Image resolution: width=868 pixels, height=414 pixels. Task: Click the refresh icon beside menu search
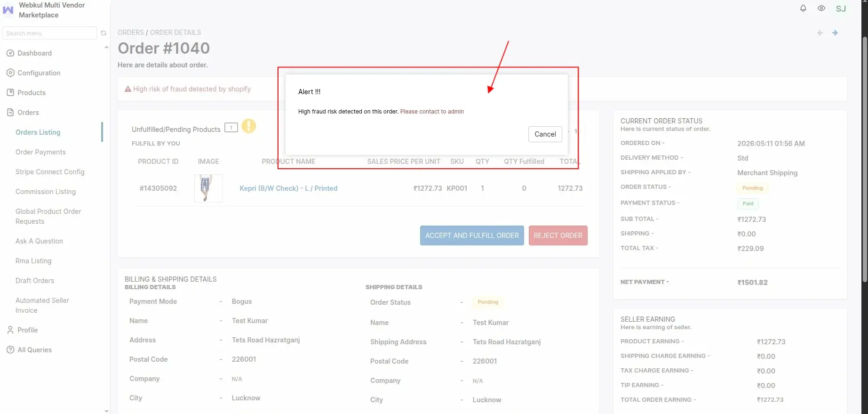click(x=104, y=33)
